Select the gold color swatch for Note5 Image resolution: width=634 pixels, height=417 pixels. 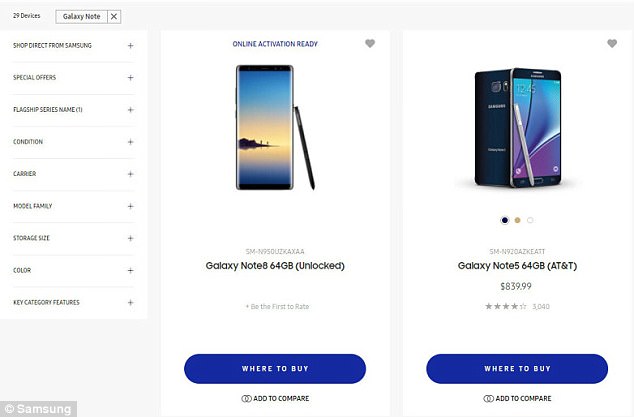pos(517,220)
